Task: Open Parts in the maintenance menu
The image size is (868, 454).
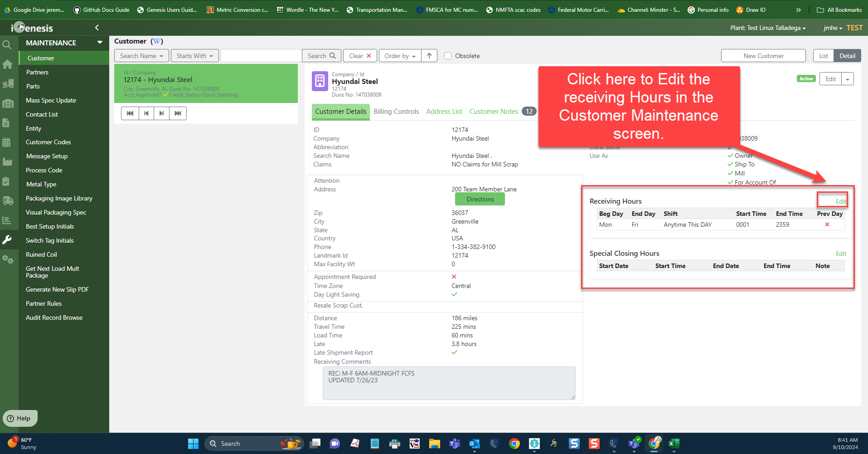Action: pos(33,86)
